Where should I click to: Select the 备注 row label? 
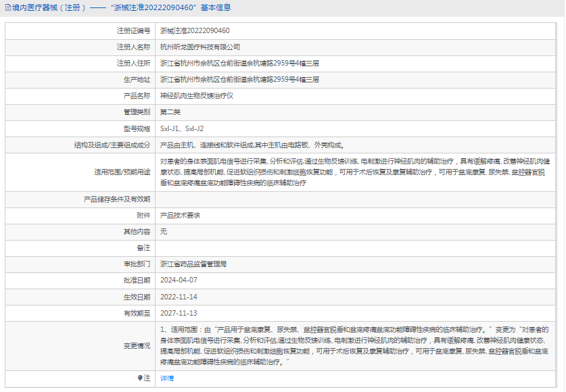click(x=143, y=248)
